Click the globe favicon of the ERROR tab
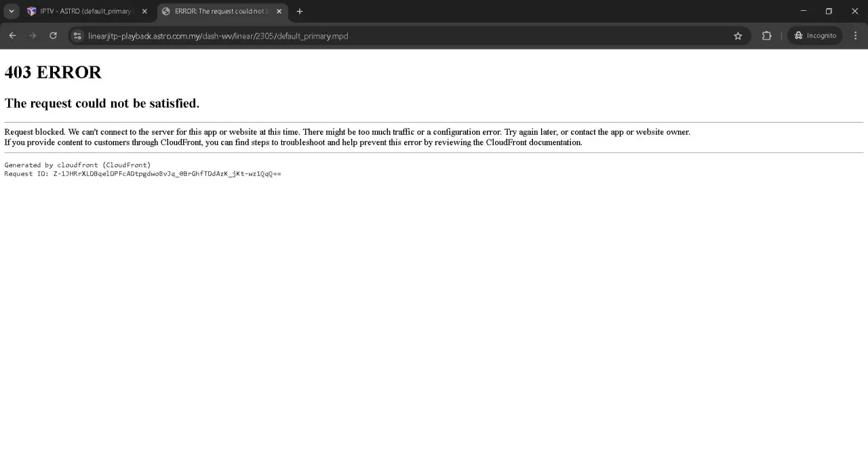The image size is (868, 462). click(x=166, y=12)
